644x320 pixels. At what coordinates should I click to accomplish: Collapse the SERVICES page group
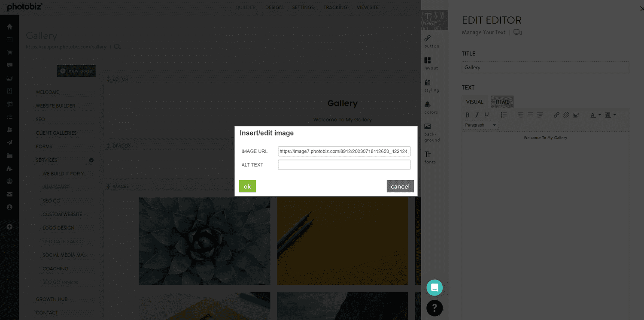tap(91, 160)
